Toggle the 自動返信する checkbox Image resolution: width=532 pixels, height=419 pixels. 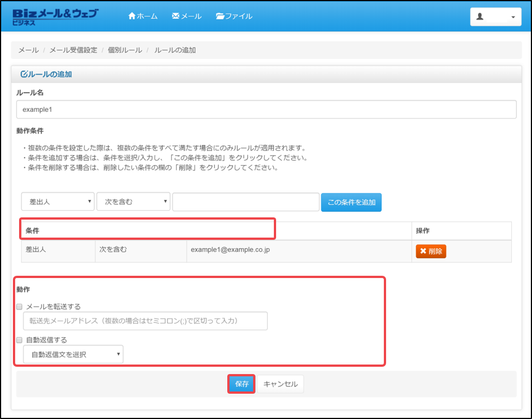(20, 340)
